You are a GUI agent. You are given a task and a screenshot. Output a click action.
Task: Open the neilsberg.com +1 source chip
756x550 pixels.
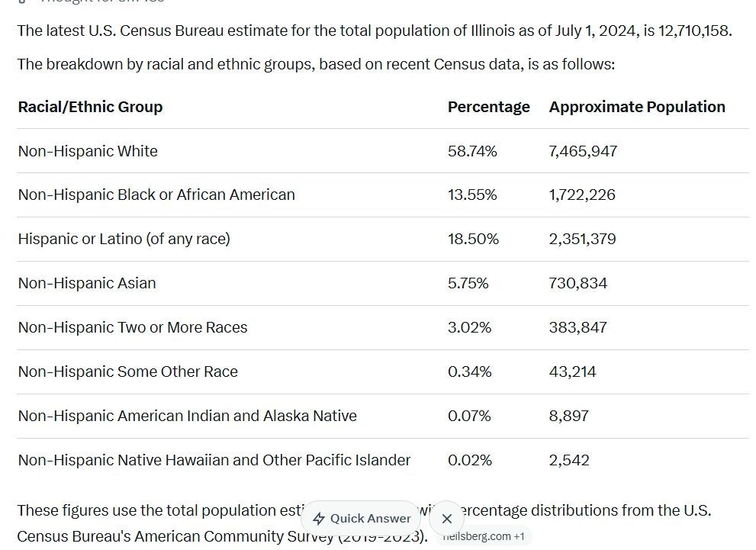484,536
